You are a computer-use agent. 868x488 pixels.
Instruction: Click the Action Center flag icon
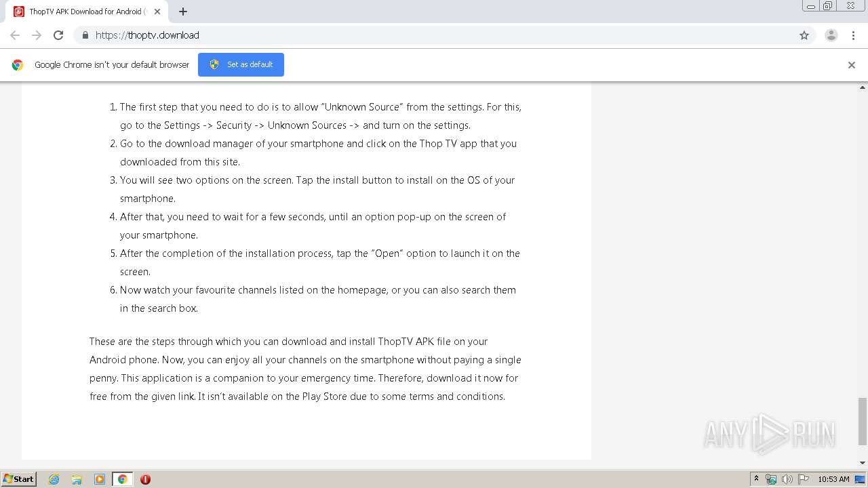point(803,479)
